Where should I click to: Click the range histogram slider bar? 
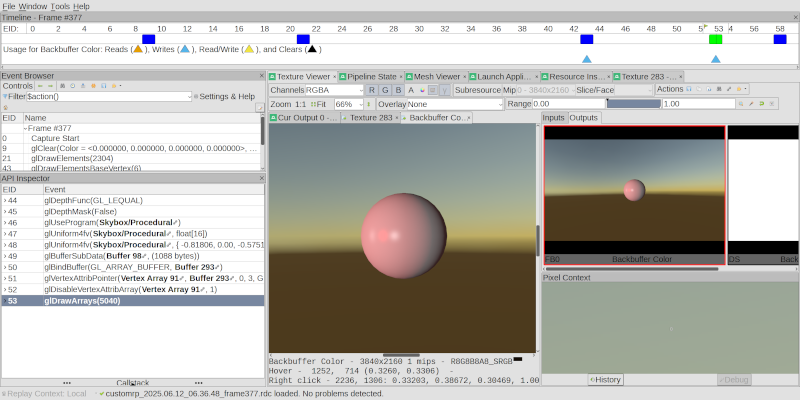click(x=632, y=104)
